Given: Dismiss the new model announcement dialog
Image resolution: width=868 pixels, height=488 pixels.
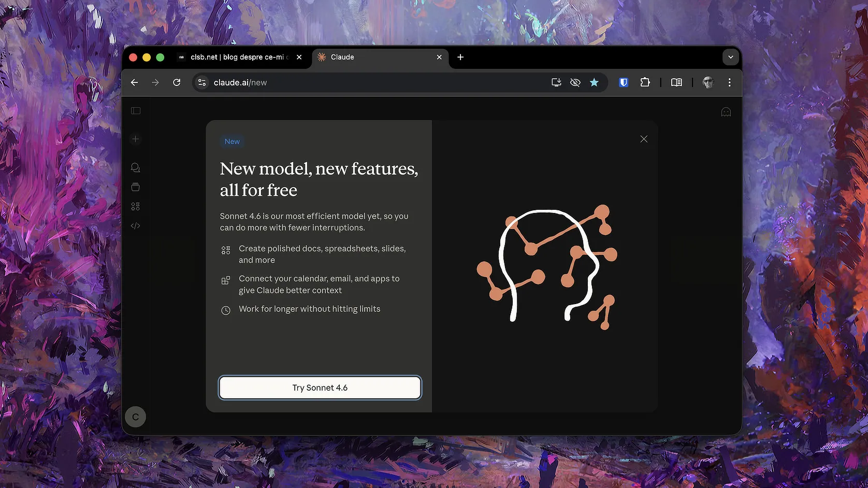Looking at the screenshot, I should 644,139.
